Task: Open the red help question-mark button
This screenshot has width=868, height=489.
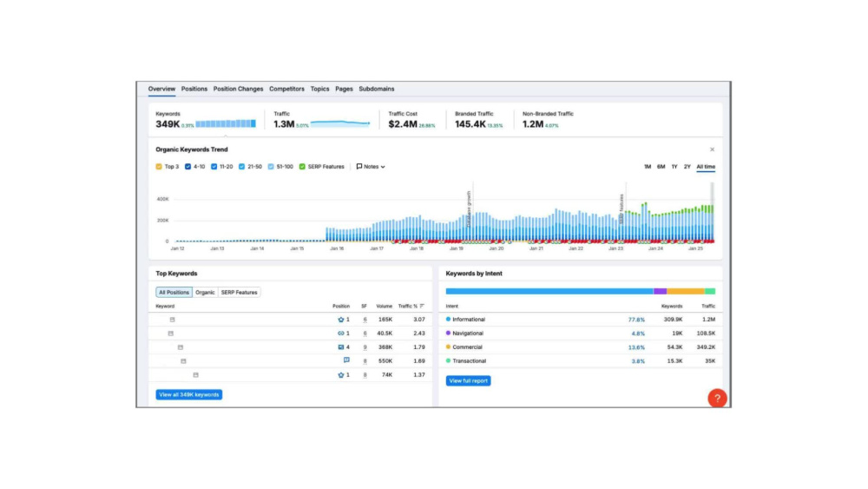Action: tap(717, 398)
